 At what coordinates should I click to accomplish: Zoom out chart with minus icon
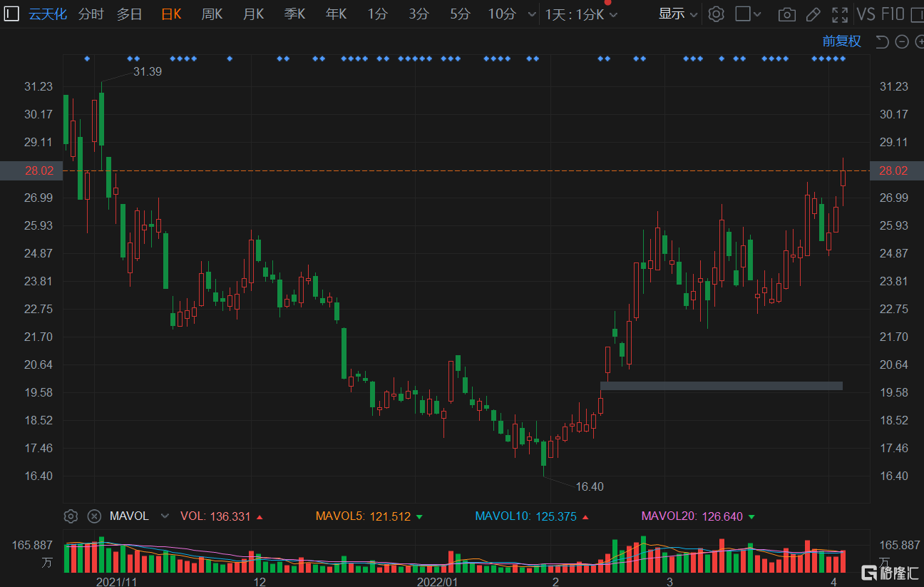pos(901,41)
